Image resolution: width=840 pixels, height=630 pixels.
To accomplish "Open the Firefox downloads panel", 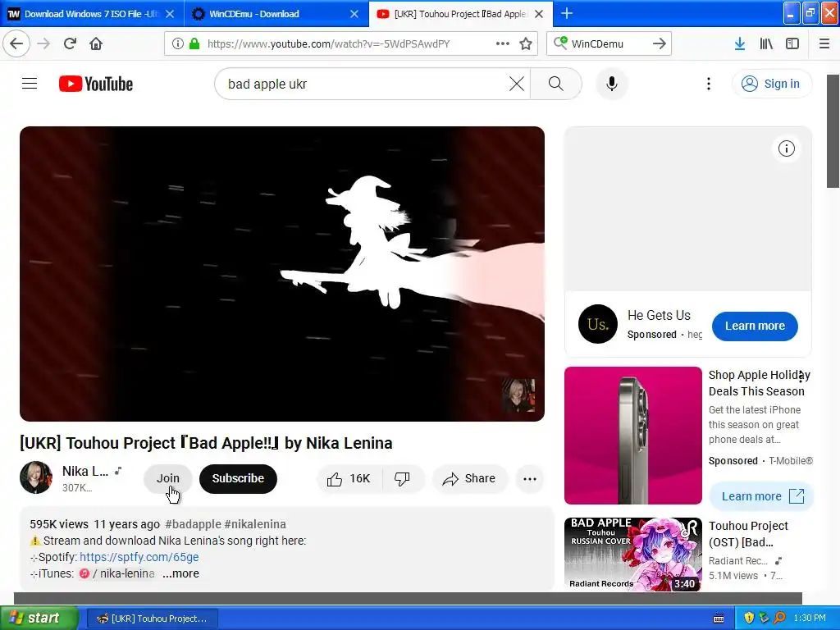I will click(x=740, y=43).
